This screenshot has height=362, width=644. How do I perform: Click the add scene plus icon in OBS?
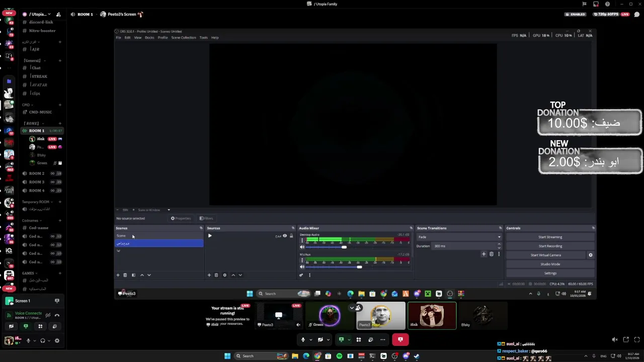pos(118,275)
